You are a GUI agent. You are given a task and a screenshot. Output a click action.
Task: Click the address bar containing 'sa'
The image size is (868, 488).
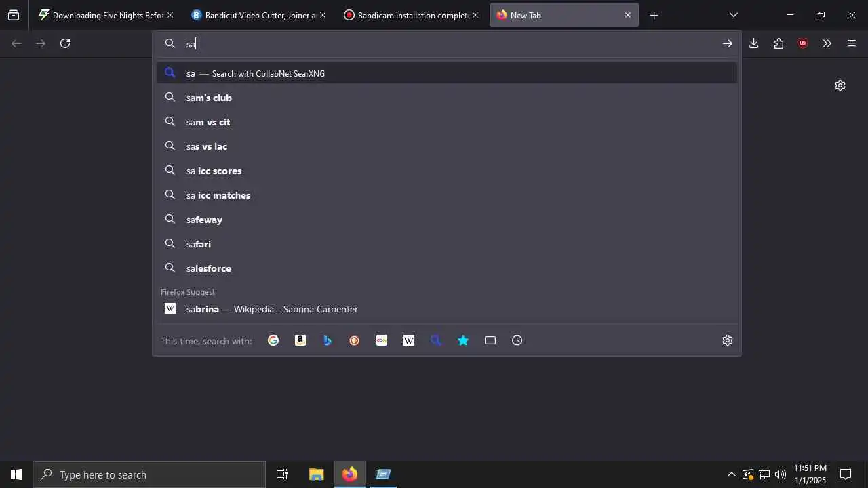click(x=448, y=44)
